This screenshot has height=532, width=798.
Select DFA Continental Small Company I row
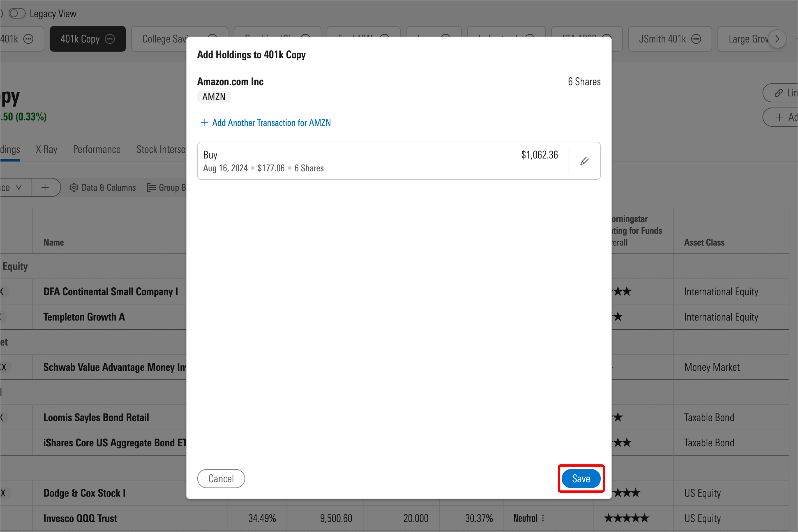(x=111, y=292)
